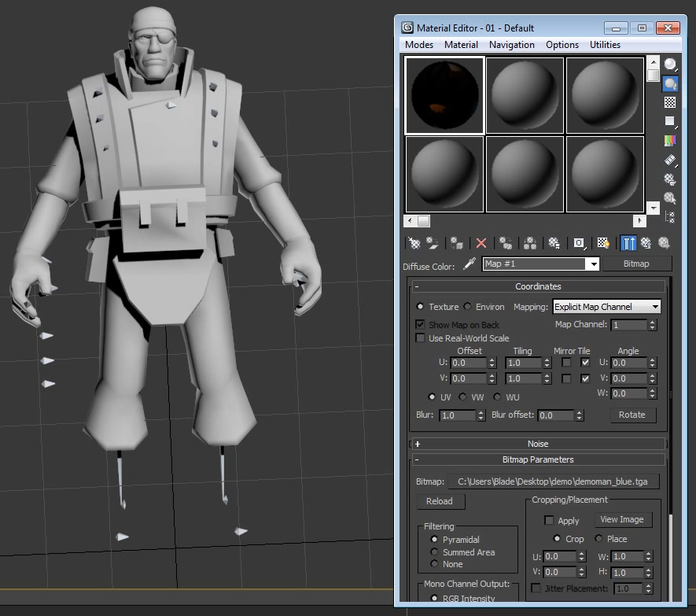Viewport: 696px width, 616px height.
Task: Toggle the checkered Background icon
Action: 670,102
